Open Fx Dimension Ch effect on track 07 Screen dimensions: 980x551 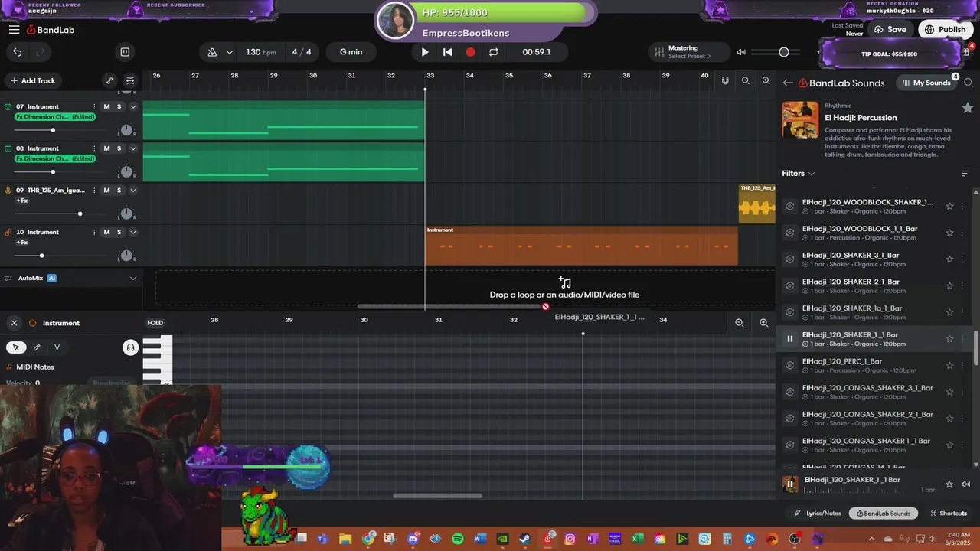54,117
